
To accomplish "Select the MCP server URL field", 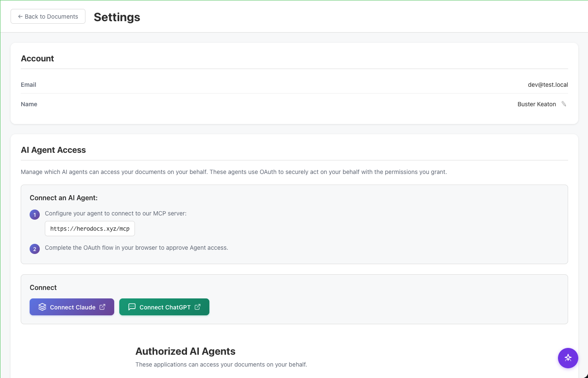I will point(90,229).
